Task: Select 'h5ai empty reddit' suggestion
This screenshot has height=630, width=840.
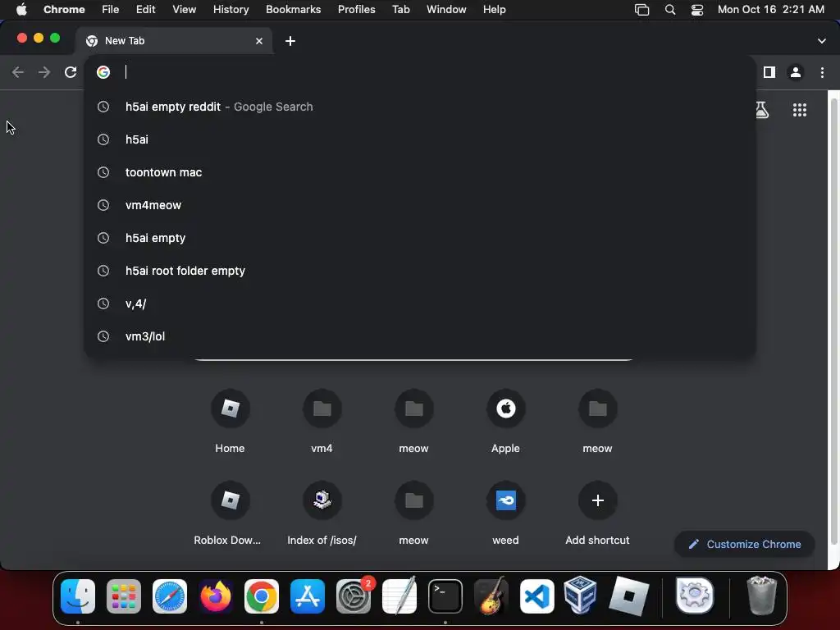Action: click(x=420, y=107)
